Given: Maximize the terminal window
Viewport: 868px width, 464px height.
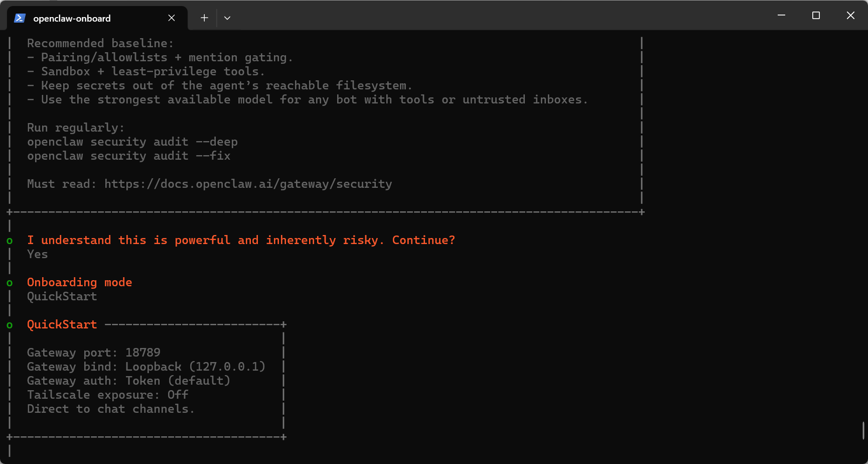Looking at the screenshot, I should pyautogui.click(x=816, y=16).
